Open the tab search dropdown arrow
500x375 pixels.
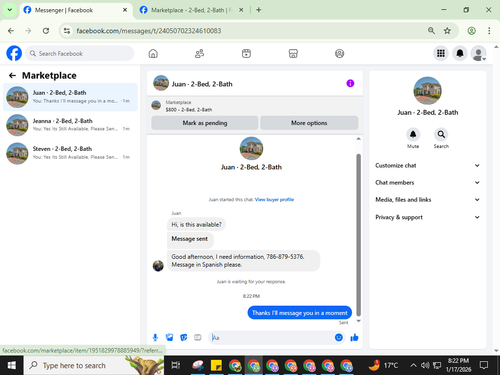(x=10, y=10)
